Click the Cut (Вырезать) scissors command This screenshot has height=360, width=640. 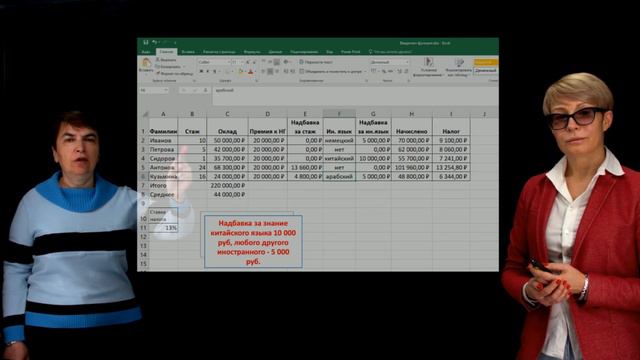coord(166,60)
